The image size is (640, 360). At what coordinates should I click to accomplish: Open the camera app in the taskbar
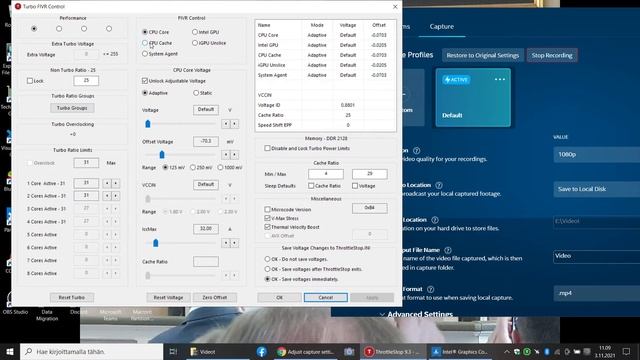(349, 351)
